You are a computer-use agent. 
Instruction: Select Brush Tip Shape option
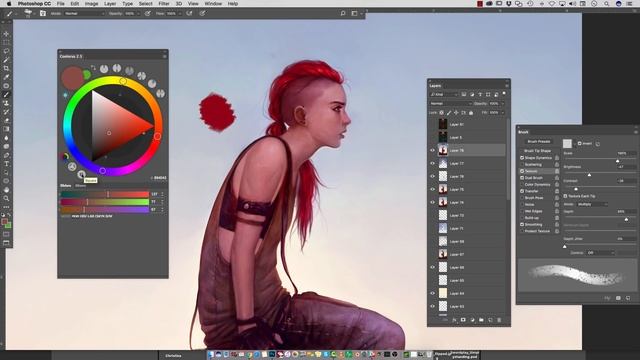click(x=537, y=151)
